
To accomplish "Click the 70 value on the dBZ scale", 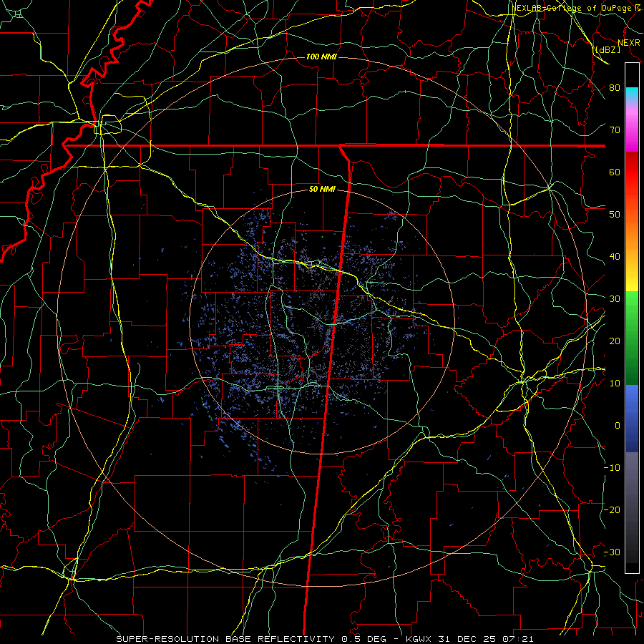I will coord(615,130).
